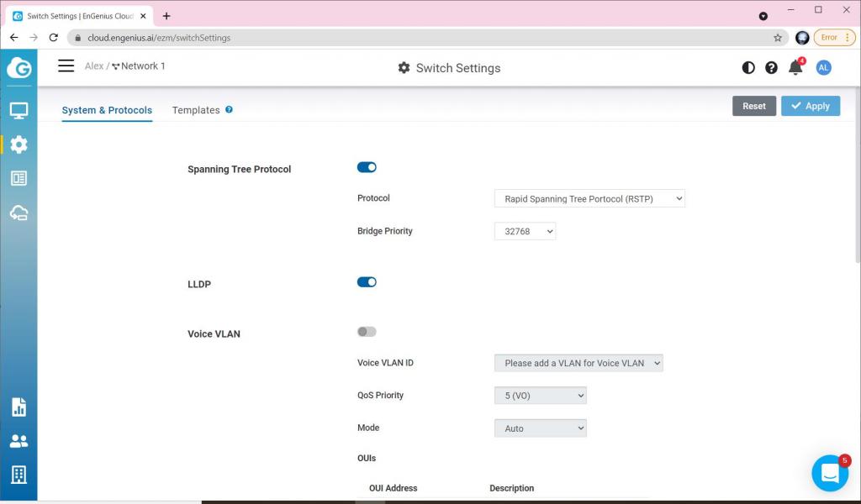Image resolution: width=861 pixels, height=504 pixels.
Task: Bookmark this page with star icon
Action: pos(778,38)
